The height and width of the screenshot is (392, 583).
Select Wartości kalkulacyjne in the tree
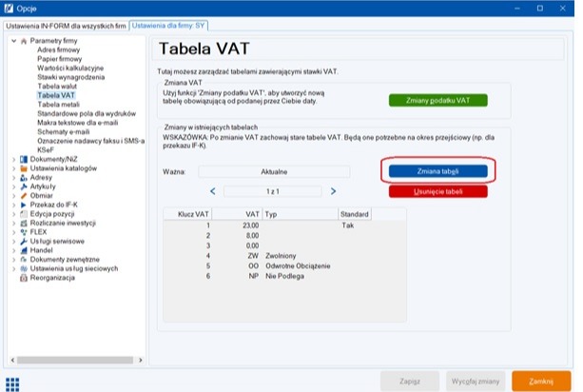(x=70, y=69)
